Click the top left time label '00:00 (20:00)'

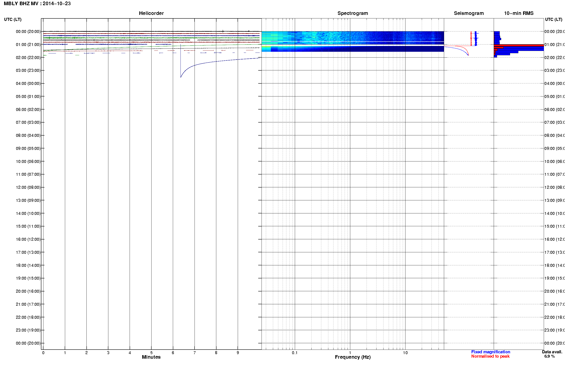(28, 32)
